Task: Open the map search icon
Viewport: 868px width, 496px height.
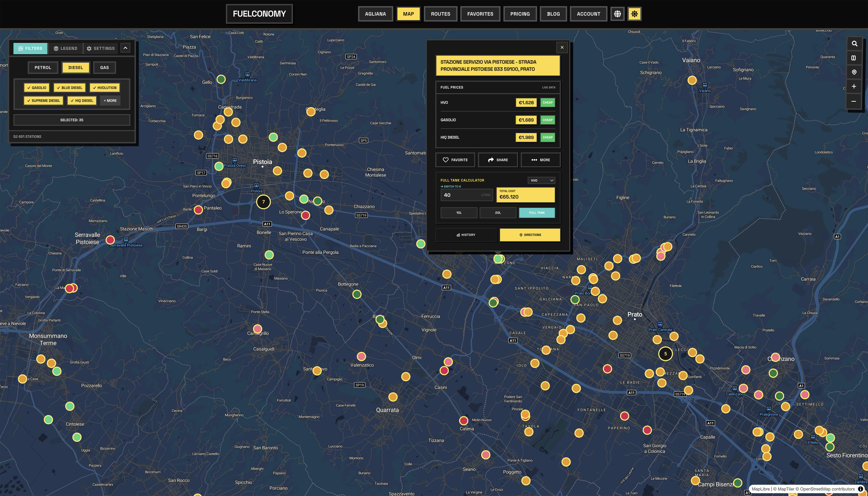Action: coord(854,44)
